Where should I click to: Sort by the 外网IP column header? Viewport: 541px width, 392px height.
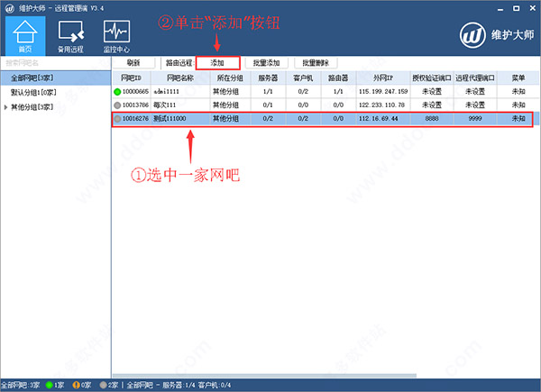[x=383, y=77]
